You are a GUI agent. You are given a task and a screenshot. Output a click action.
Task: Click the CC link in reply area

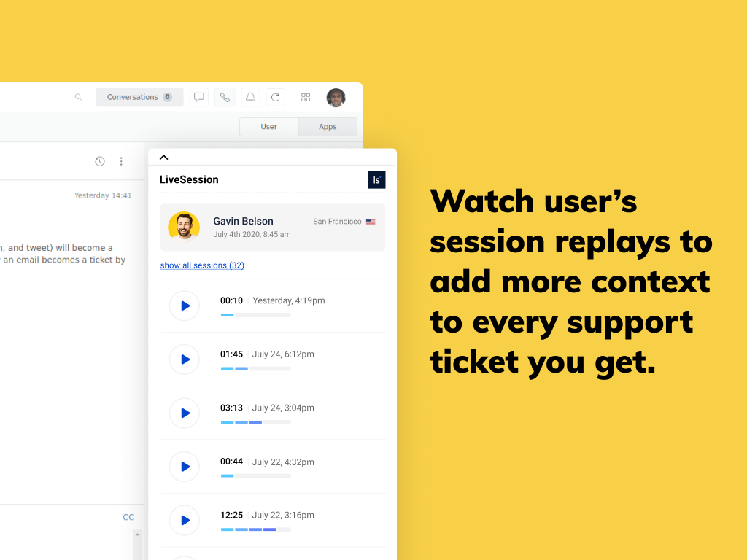128,517
